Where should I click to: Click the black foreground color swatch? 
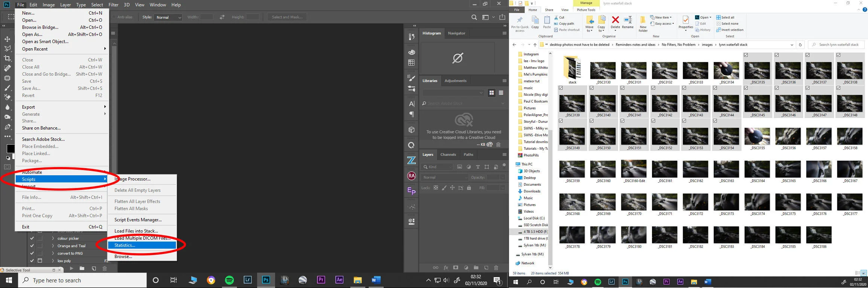(x=10, y=148)
